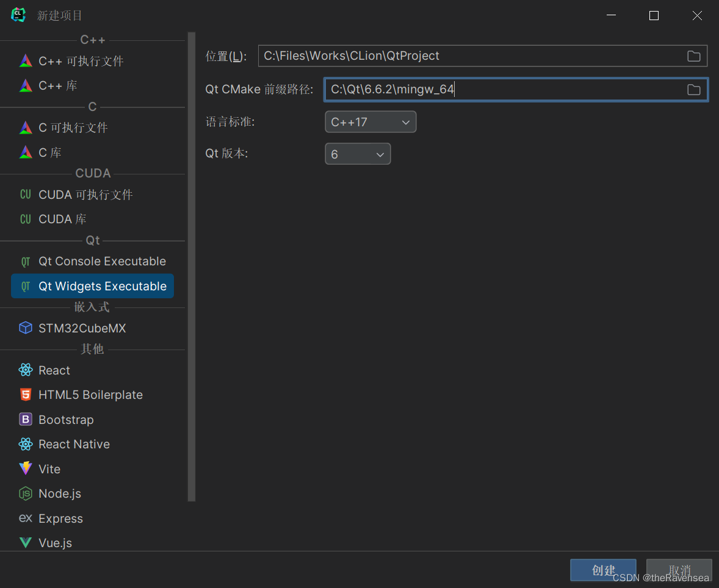Select CUDA 库 project type
The width and height of the screenshot is (719, 588).
[92, 219]
